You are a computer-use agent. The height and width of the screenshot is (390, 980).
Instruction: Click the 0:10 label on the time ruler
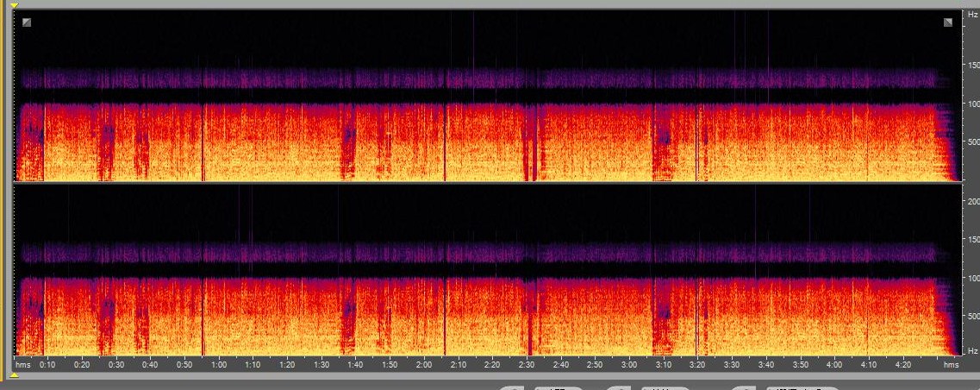[47, 365]
